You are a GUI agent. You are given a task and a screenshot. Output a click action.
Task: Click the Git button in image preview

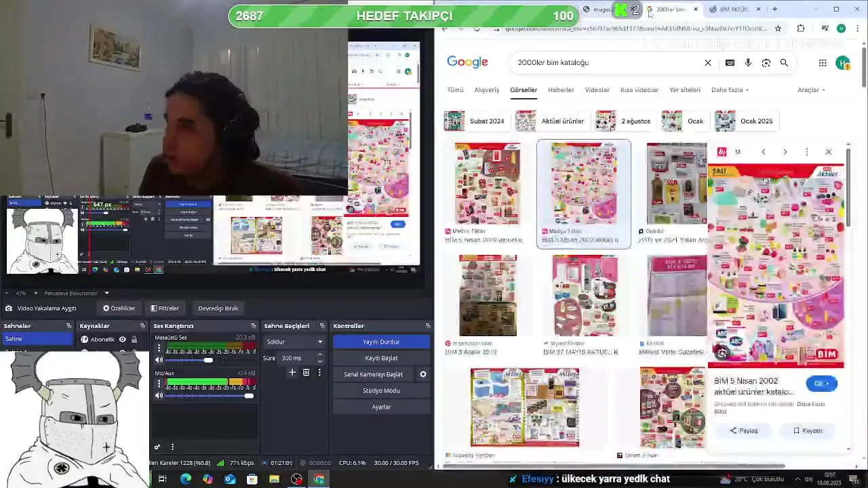point(822,384)
